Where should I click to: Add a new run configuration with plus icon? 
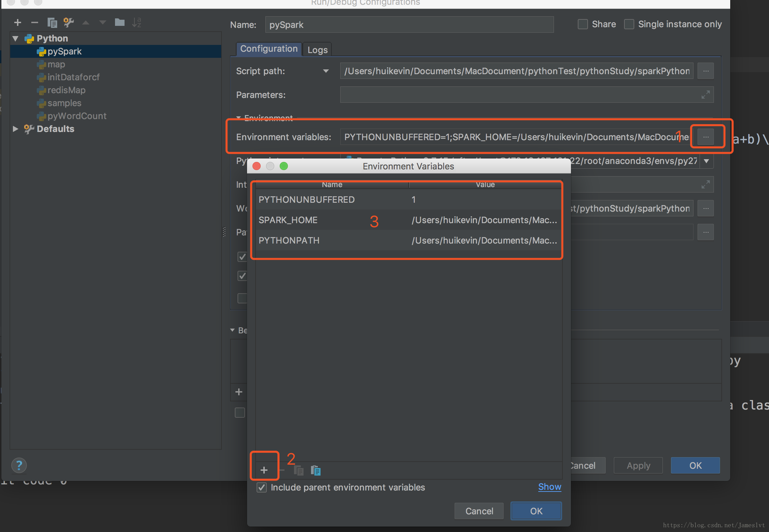point(18,22)
